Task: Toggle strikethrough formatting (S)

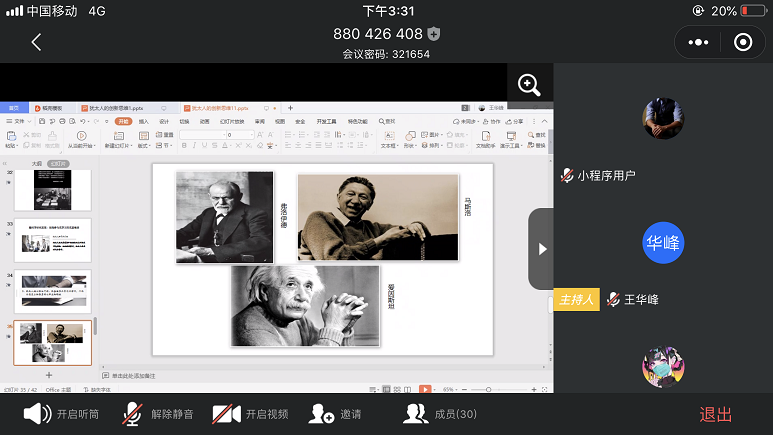Action: (x=214, y=145)
